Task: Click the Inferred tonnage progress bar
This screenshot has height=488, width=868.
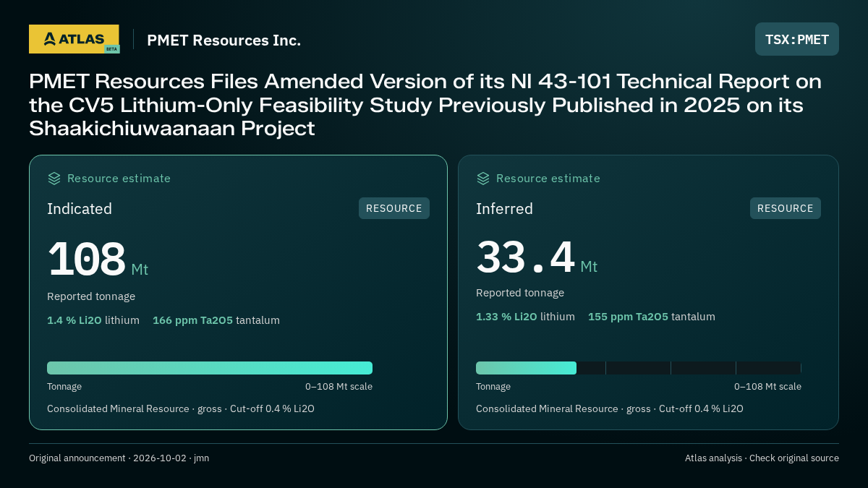Action: click(639, 368)
